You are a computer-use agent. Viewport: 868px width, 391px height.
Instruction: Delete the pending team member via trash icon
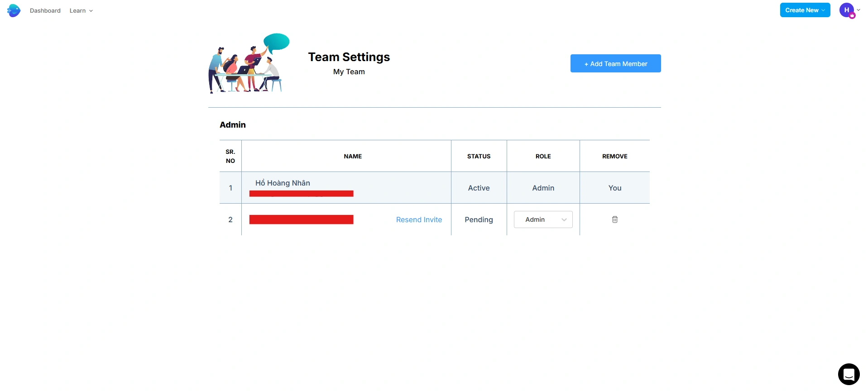pos(615,219)
